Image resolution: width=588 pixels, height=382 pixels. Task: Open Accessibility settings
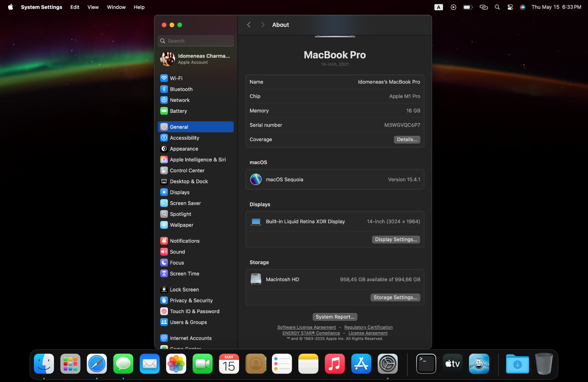pos(196,138)
